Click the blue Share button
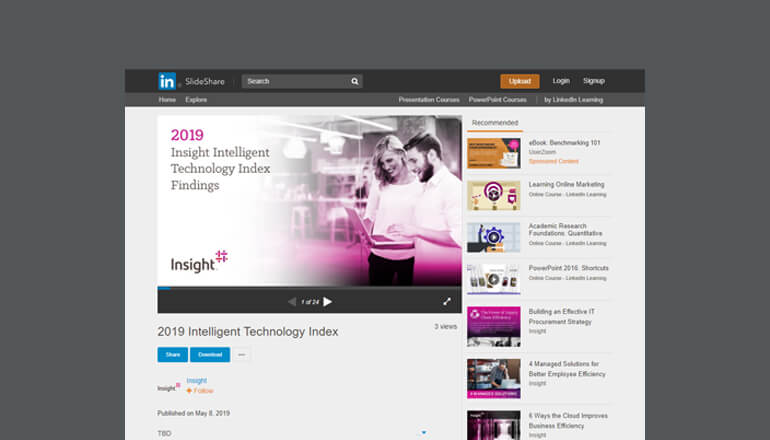770x440 pixels. pyautogui.click(x=172, y=354)
